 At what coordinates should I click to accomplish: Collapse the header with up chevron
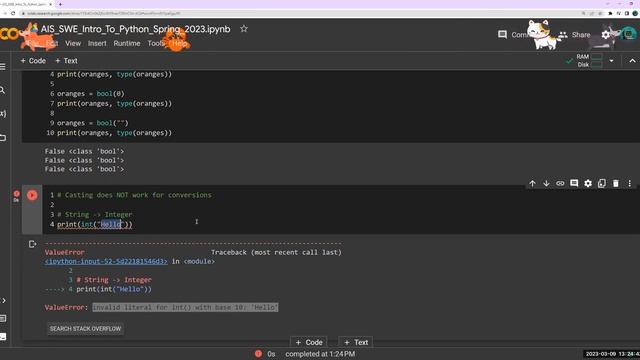632,61
